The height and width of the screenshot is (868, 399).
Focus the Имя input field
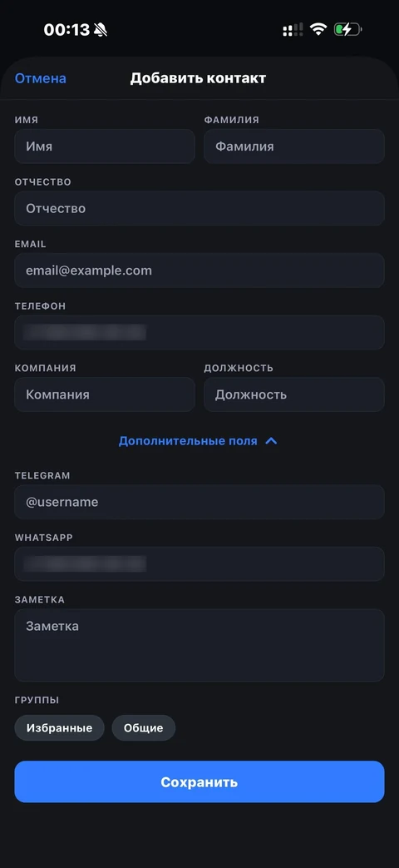click(105, 146)
